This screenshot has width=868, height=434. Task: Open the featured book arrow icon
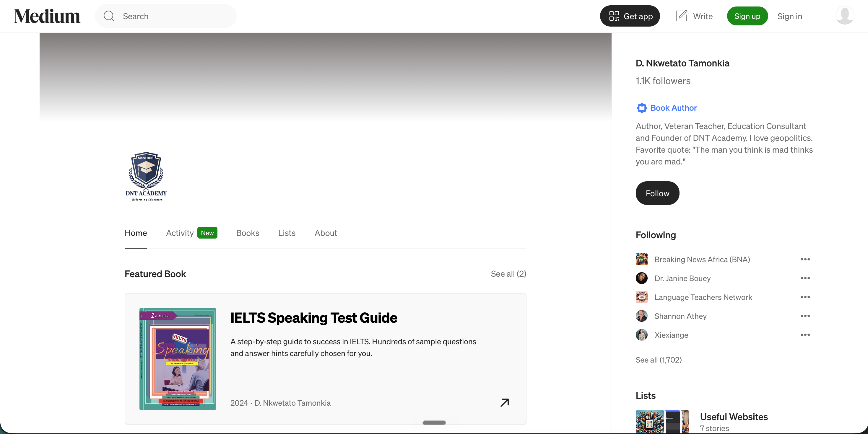click(x=504, y=402)
